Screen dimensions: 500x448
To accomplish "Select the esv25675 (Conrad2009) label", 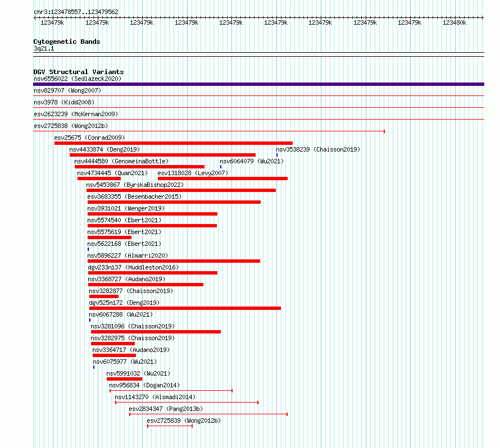I will pos(89,138).
